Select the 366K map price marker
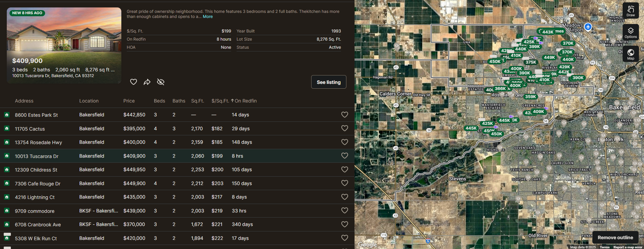The width and height of the screenshot is (644, 249). 500,89
